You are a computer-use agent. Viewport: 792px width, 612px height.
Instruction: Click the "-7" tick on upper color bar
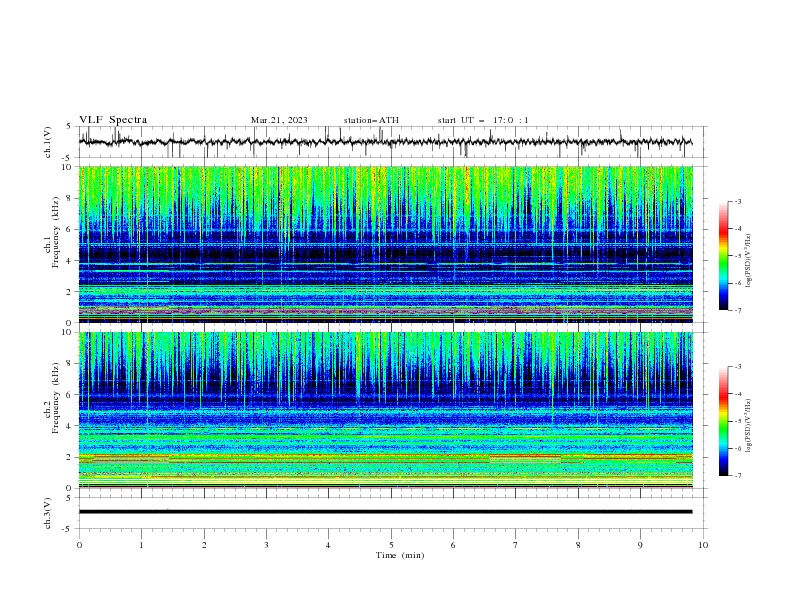click(737, 310)
